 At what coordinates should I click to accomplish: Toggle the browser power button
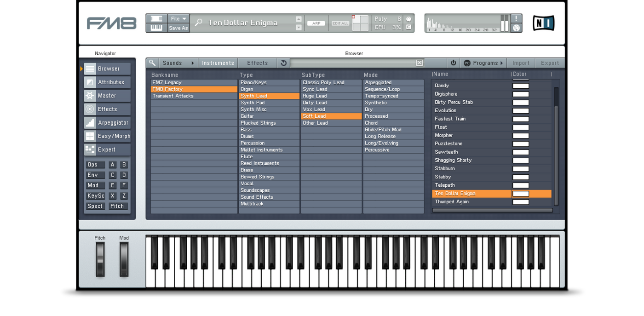[x=453, y=63]
